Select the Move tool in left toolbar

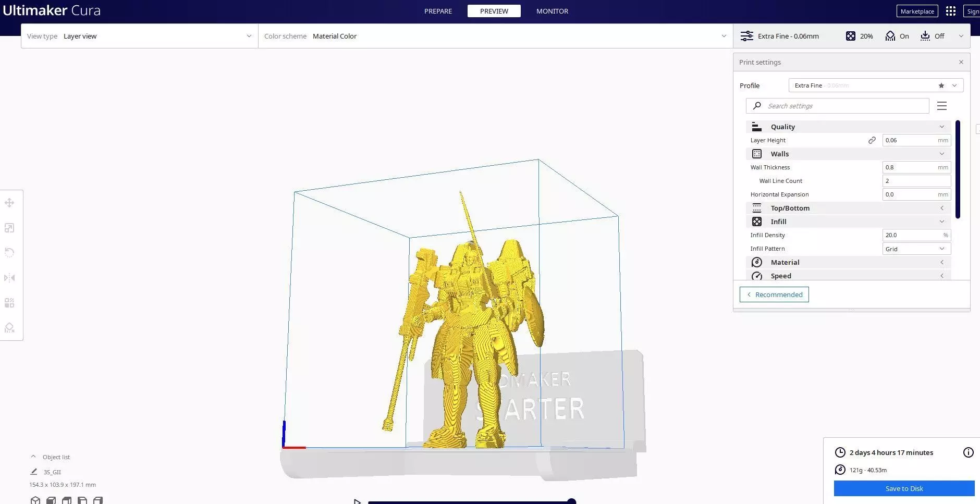click(x=9, y=203)
